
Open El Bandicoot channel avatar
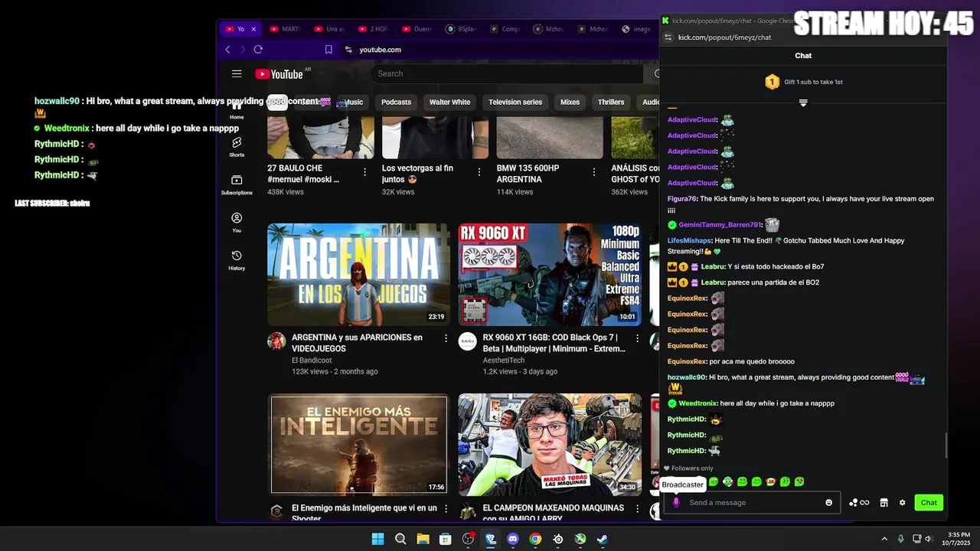276,341
